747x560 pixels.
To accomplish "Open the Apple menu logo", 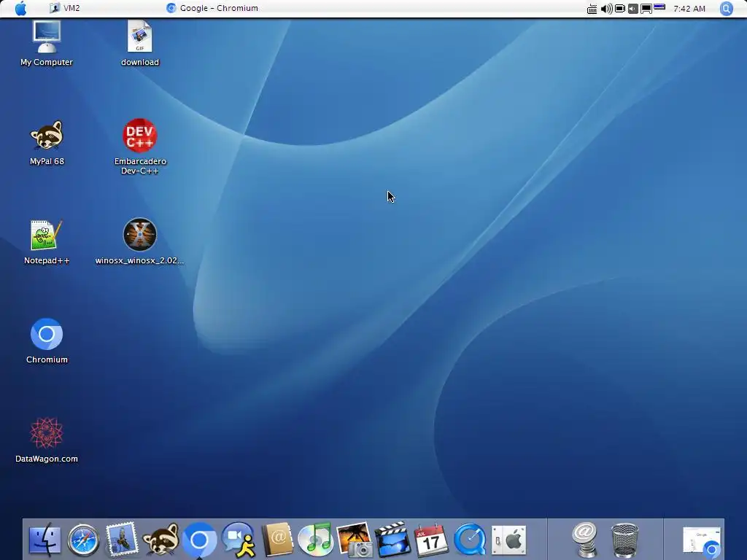I will (20, 8).
